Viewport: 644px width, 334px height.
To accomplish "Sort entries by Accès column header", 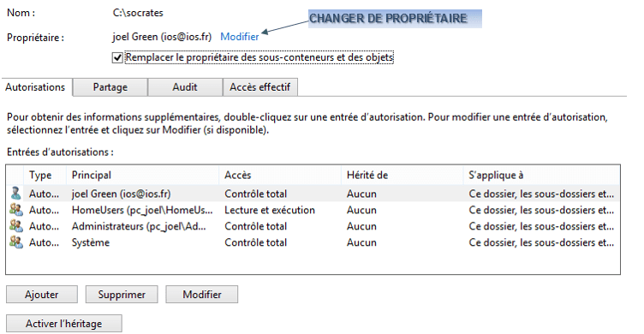I will point(280,175).
